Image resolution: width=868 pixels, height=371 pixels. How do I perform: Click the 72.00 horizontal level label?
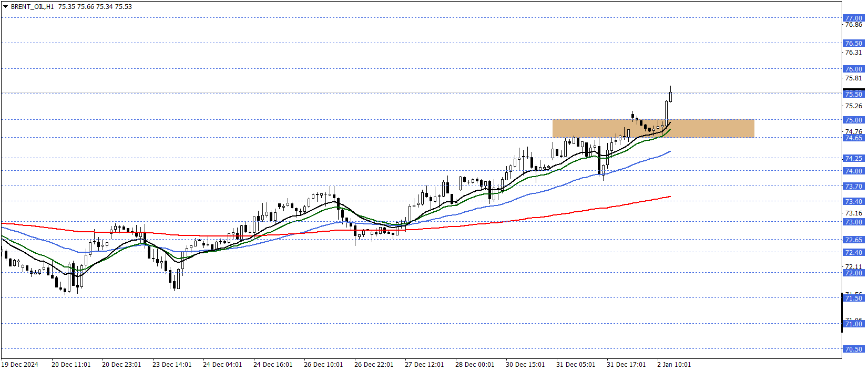853,273
